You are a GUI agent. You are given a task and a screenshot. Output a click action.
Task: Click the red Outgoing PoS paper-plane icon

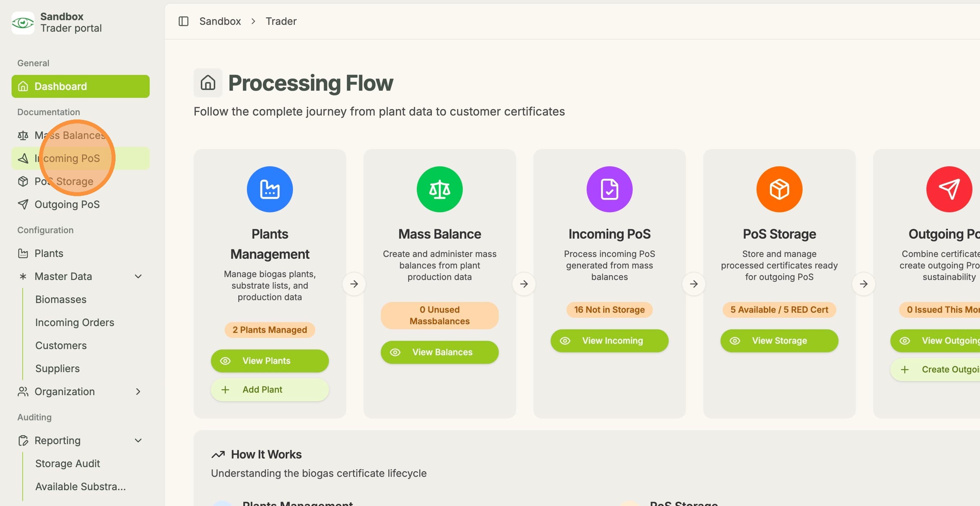[x=949, y=189]
